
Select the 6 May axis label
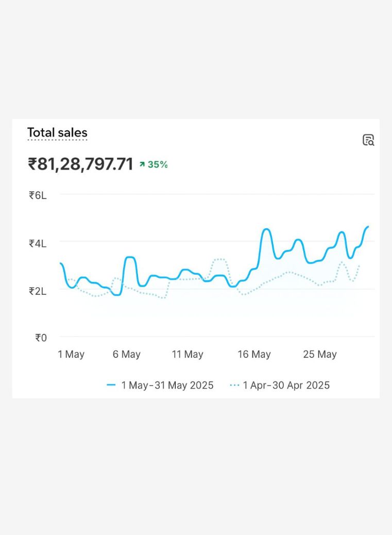coord(127,354)
